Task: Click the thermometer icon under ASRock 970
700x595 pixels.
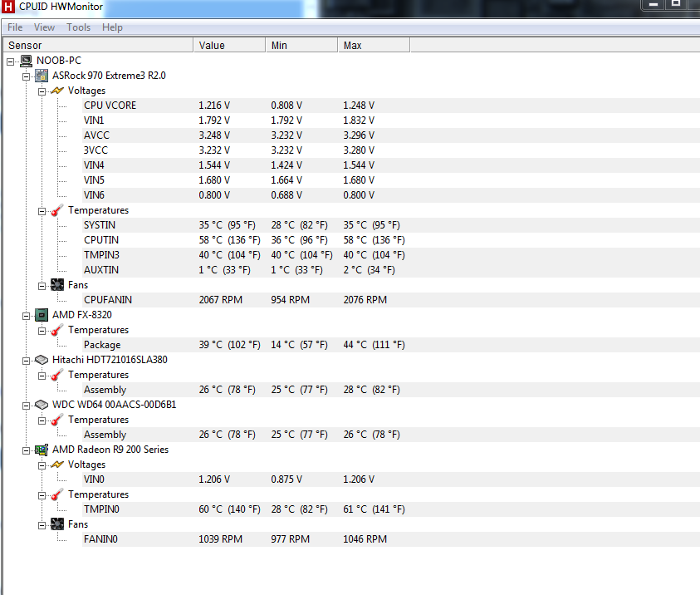Action: click(57, 210)
